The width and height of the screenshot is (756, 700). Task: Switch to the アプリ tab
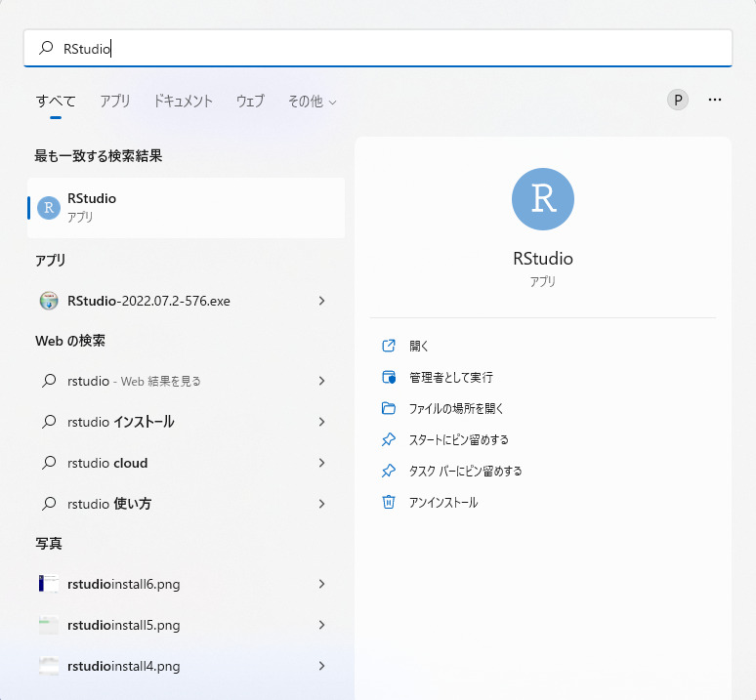pyautogui.click(x=114, y=102)
